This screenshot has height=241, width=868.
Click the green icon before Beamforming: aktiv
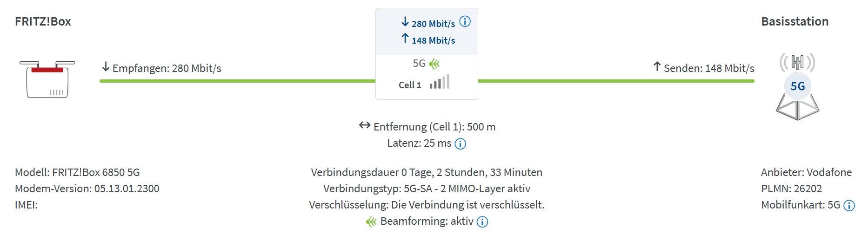[x=371, y=222]
